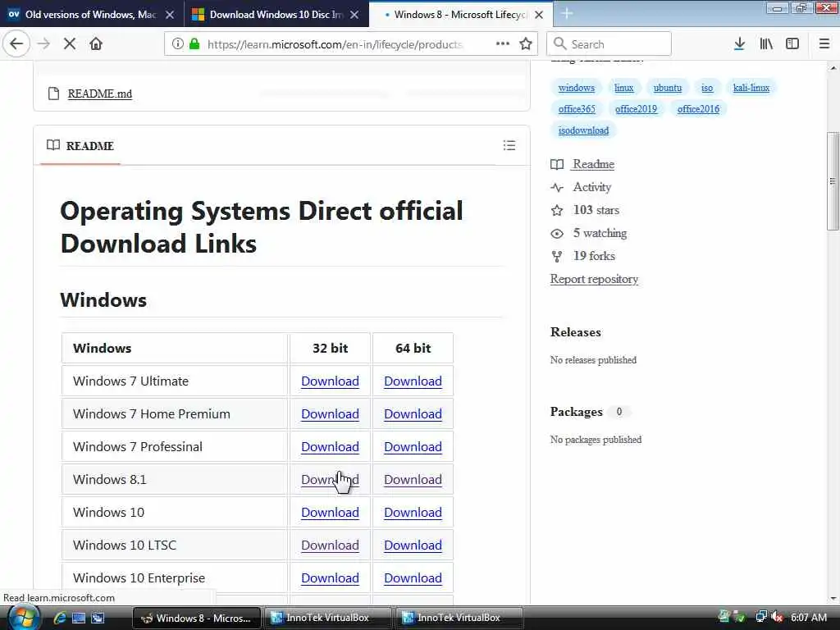
Task: Open a new tab with plus
Action: [x=567, y=13]
